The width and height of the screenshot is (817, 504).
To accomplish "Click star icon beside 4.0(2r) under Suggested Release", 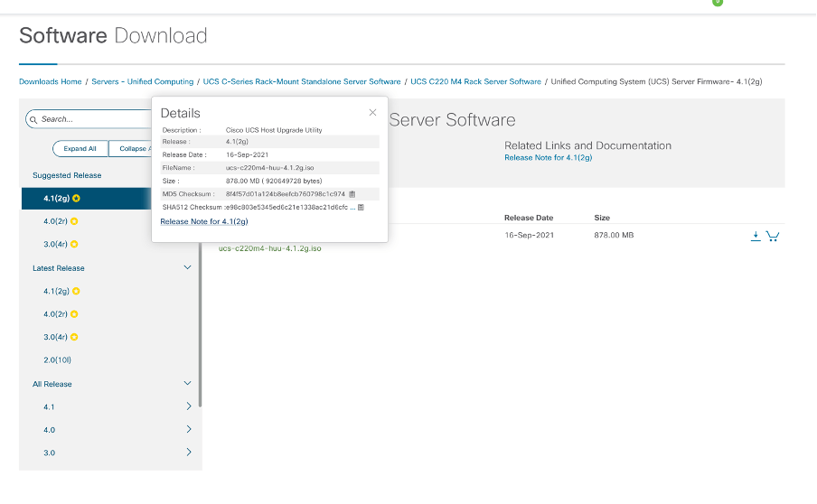I will [x=76, y=221].
